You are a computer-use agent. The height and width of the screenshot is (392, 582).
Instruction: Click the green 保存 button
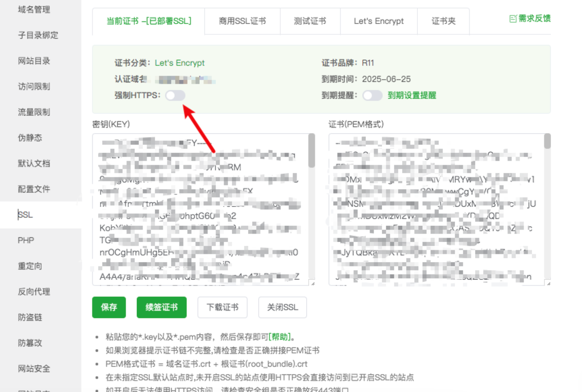109,307
